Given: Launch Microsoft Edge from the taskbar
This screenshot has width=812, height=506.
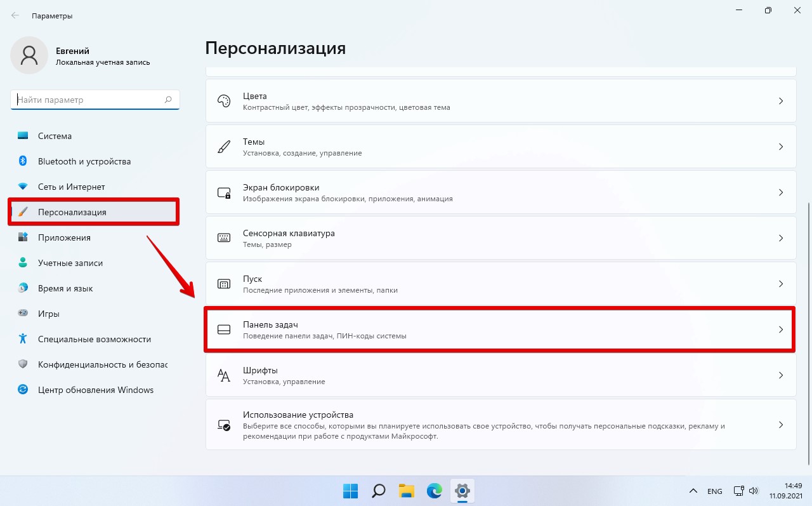Looking at the screenshot, I should coord(435,490).
